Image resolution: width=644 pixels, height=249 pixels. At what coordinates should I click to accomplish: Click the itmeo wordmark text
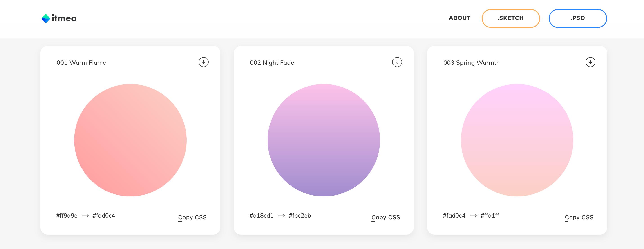pos(64,18)
